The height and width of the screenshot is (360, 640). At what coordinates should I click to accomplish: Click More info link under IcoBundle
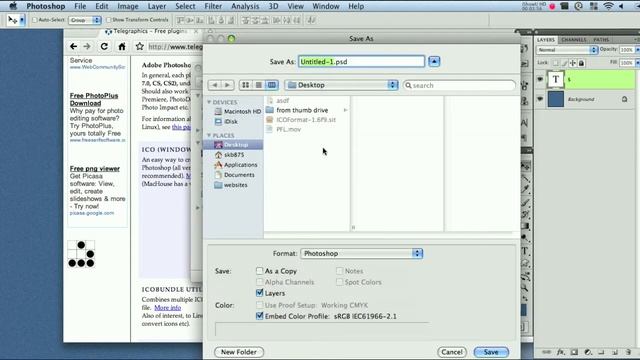[167, 308]
